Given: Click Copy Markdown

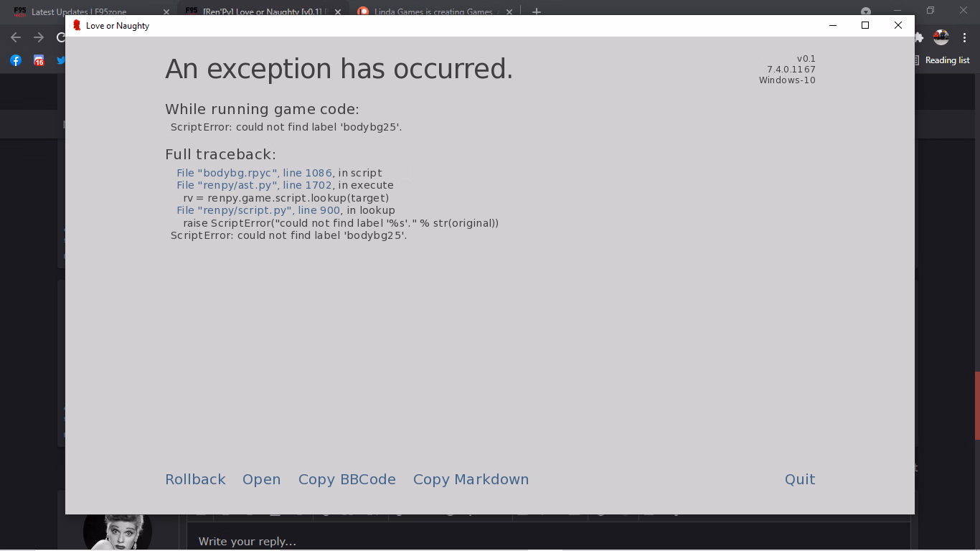Looking at the screenshot, I should pyautogui.click(x=471, y=479).
